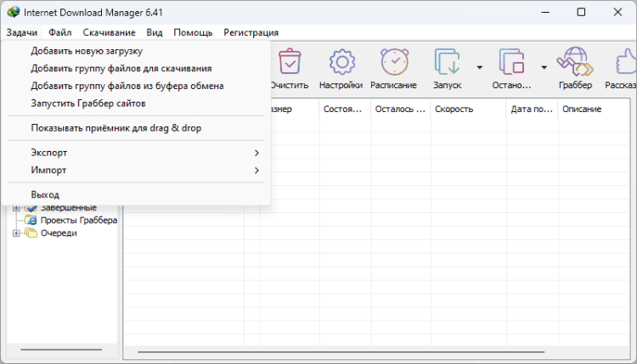Sort by Состоя... column header
This screenshot has width=637, height=364.
(345, 109)
